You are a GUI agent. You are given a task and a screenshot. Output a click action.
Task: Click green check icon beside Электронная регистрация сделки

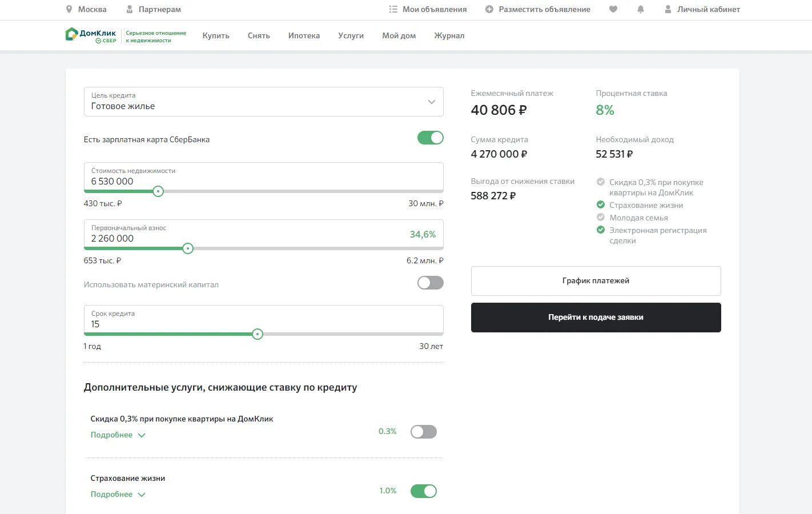coord(601,230)
